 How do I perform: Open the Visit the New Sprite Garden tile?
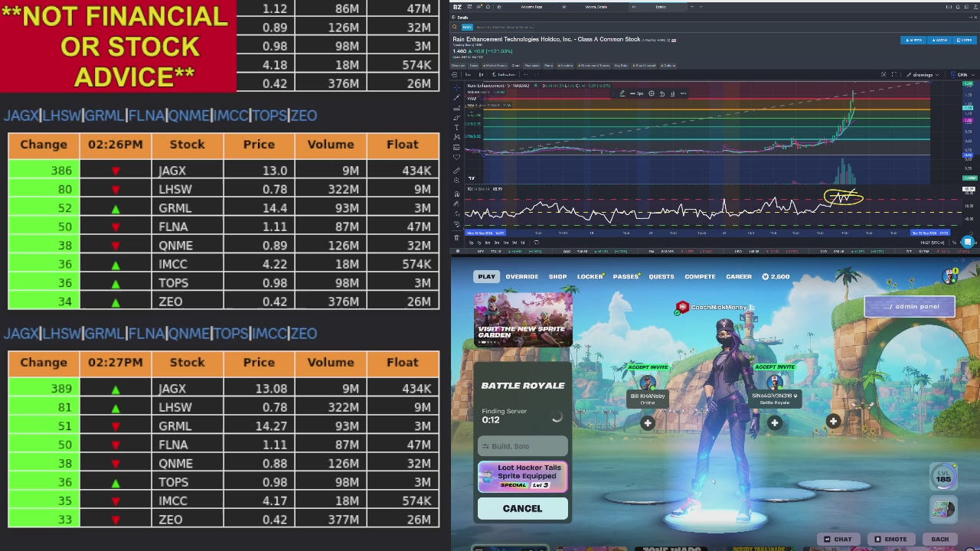tap(523, 318)
